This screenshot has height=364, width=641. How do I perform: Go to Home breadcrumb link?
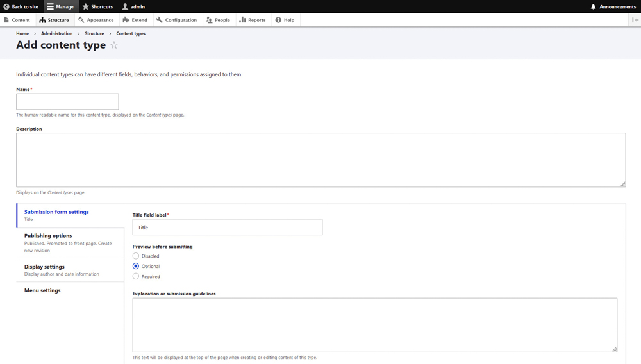(22, 33)
